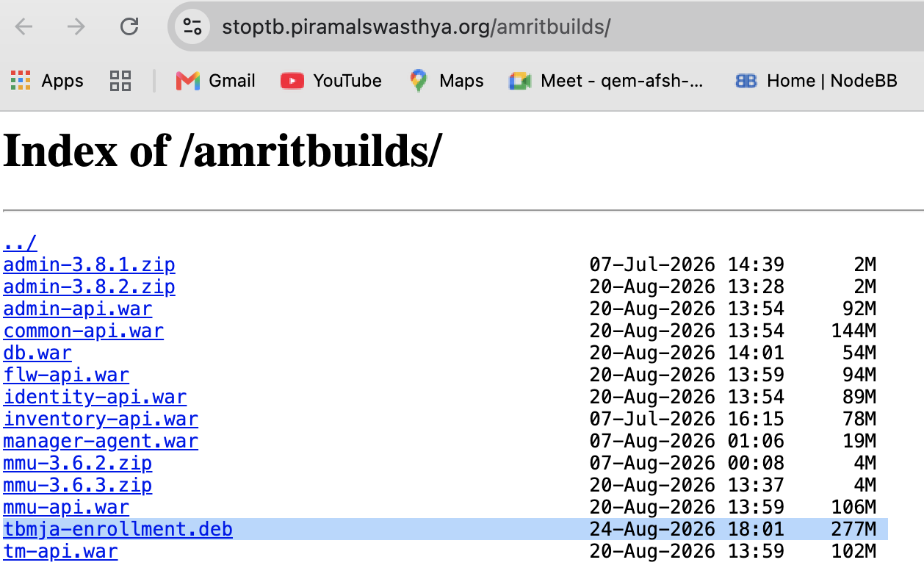Open the Meet qem-afsh bookmark
The height and width of the screenshot is (579, 924).
(606, 80)
